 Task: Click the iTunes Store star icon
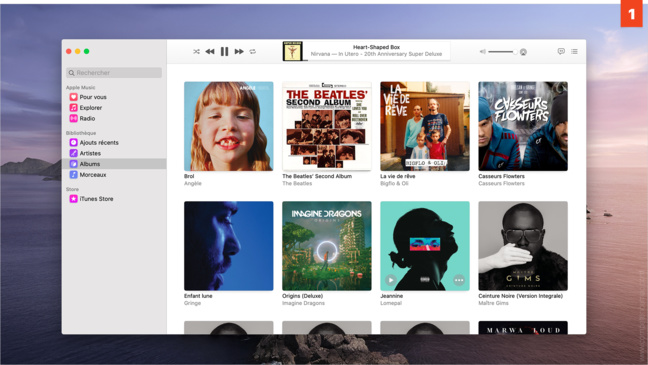(x=73, y=199)
